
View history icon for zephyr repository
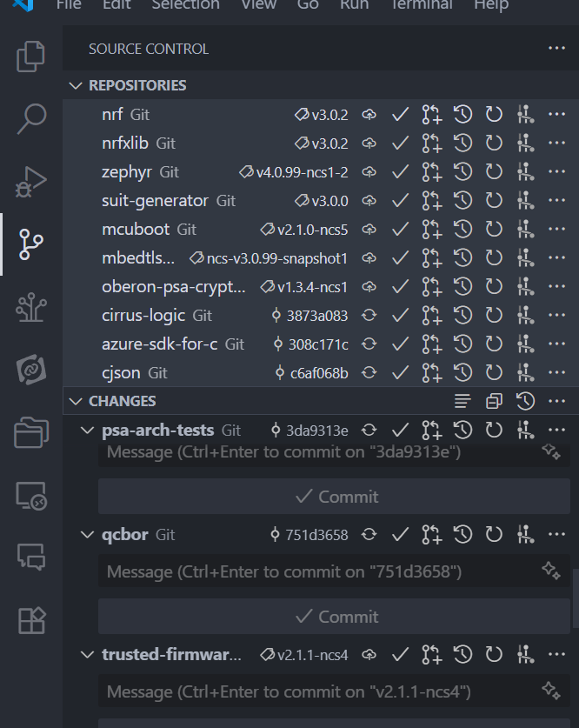pos(463,172)
